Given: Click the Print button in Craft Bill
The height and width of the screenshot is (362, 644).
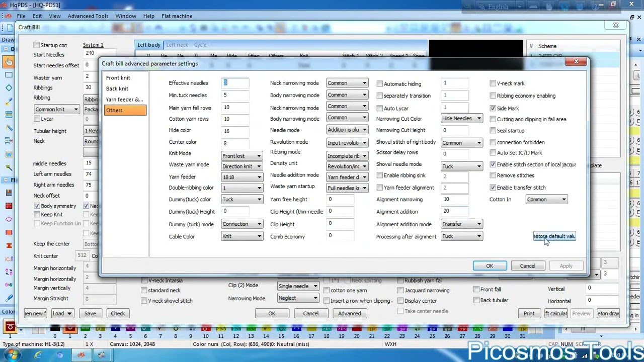Looking at the screenshot, I should click(529, 314).
